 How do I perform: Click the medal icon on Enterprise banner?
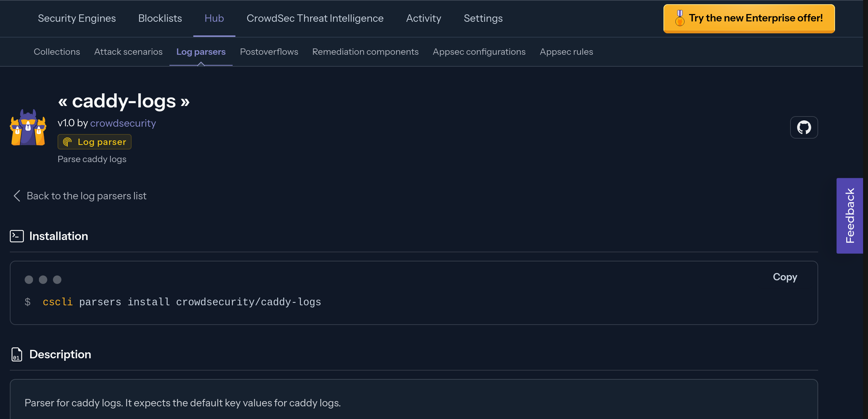[680, 18]
